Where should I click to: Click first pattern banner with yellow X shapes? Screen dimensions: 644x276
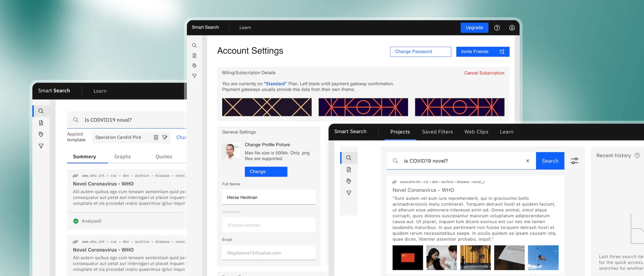pos(267,107)
